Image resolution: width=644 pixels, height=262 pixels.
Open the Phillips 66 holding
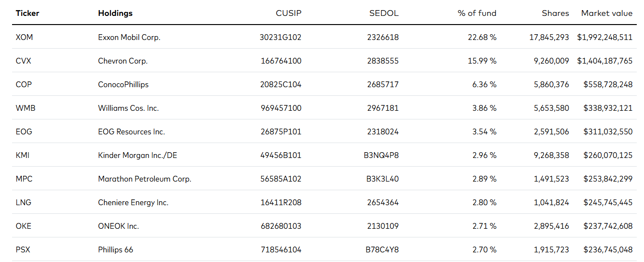click(116, 249)
